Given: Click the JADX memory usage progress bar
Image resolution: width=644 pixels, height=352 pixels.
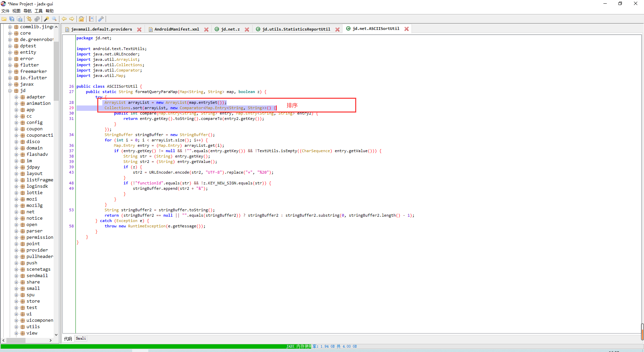Looking at the screenshot, I should (x=322, y=346).
